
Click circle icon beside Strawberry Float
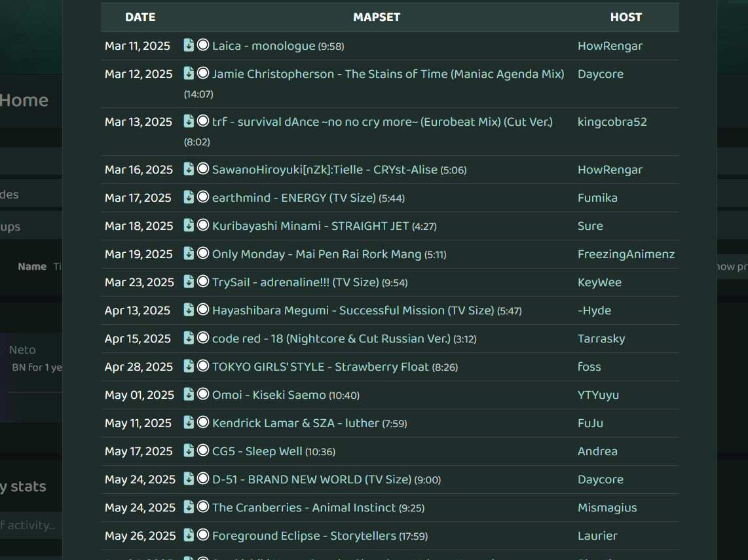203,365
